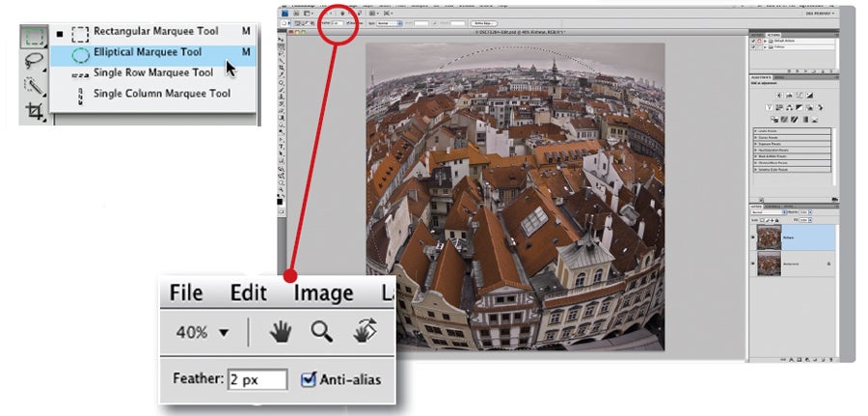
Task: Hide the Fisheye layer via eye icon
Action: pos(753,237)
